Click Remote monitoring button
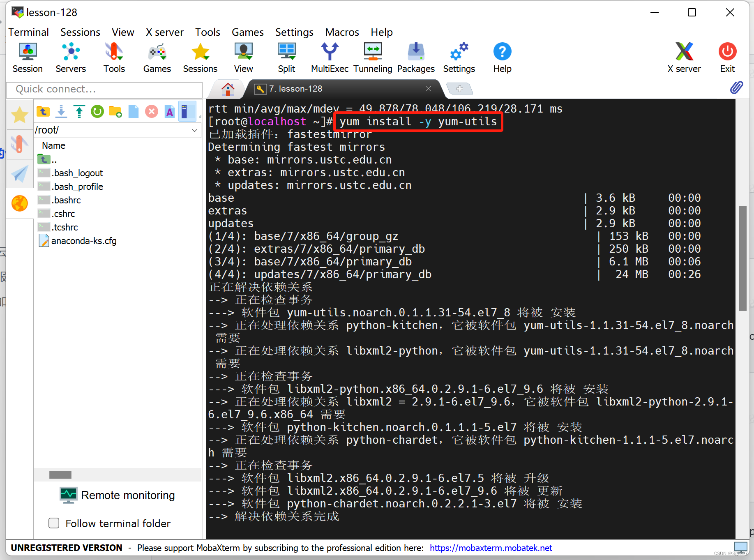 (118, 495)
